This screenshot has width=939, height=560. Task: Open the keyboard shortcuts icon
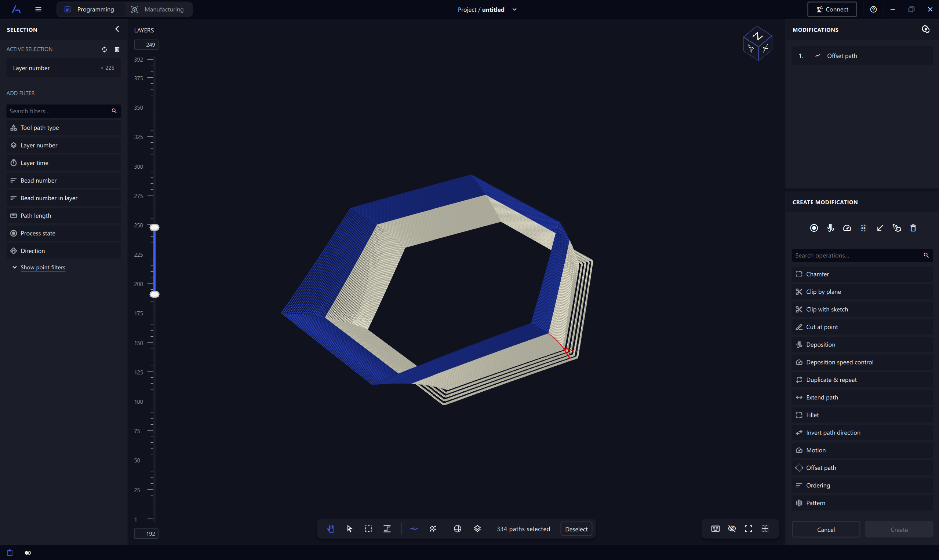tap(715, 529)
